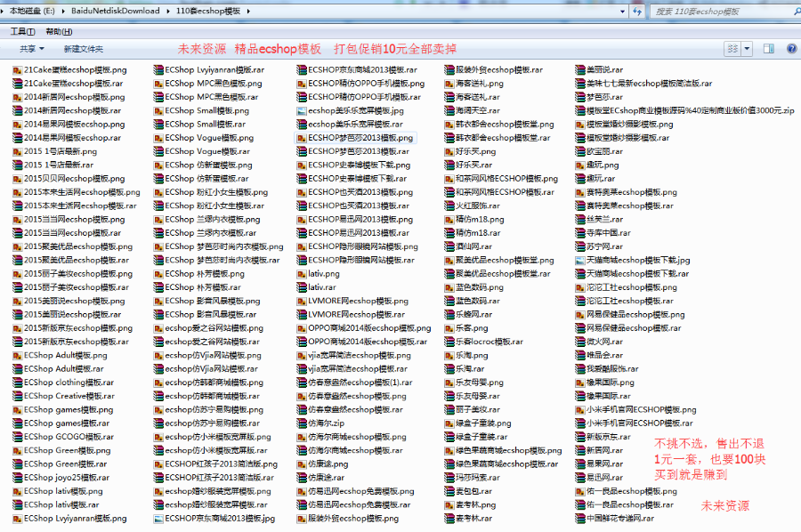
Task: Select the 2015 1号店最新.png file icon
Action: (x=18, y=151)
